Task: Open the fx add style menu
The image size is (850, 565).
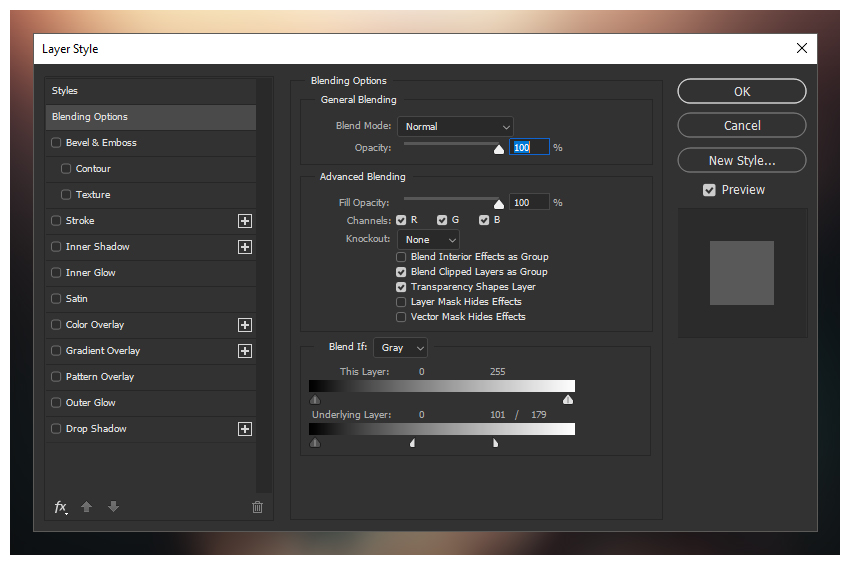Action: click(60, 507)
